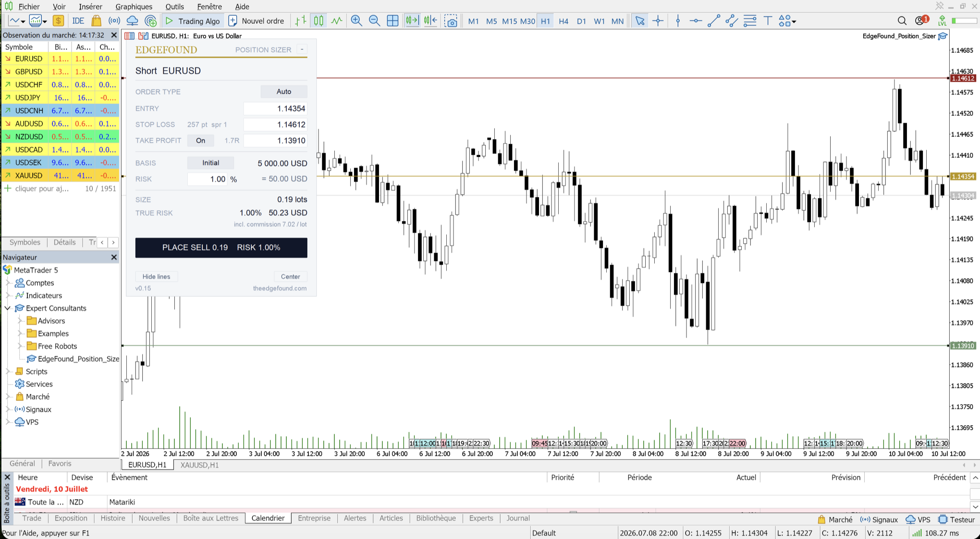Click the risk percent 1.00 field
The width and height of the screenshot is (980, 539).
pos(207,179)
